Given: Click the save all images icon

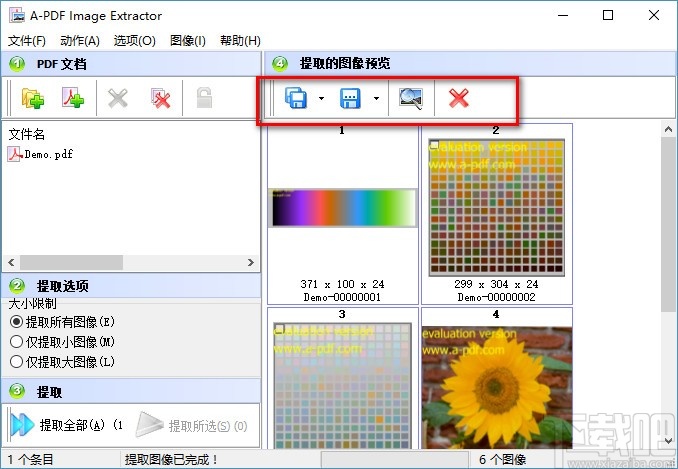Looking at the screenshot, I should pos(296,98).
